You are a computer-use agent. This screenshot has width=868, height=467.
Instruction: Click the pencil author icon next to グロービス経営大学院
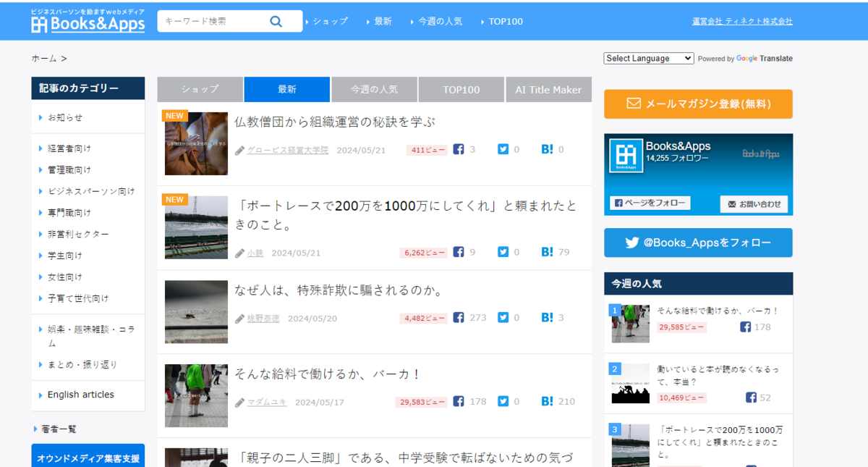click(239, 151)
